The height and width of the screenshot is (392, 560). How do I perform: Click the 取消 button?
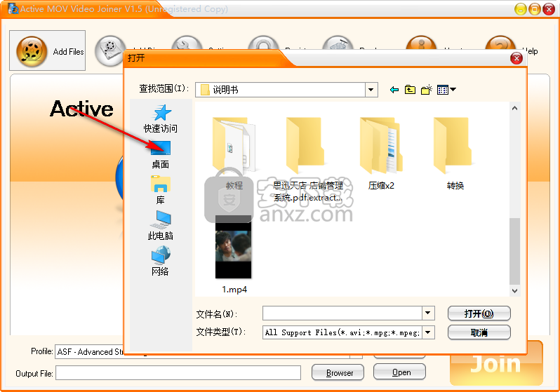[479, 332]
